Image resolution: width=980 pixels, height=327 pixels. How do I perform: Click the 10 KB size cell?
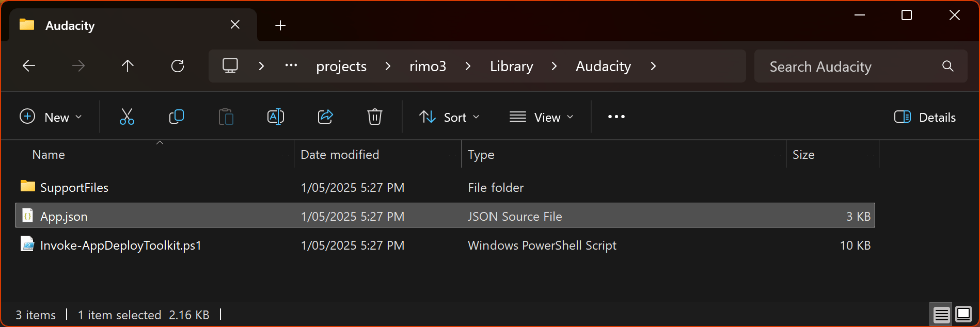click(x=855, y=246)
